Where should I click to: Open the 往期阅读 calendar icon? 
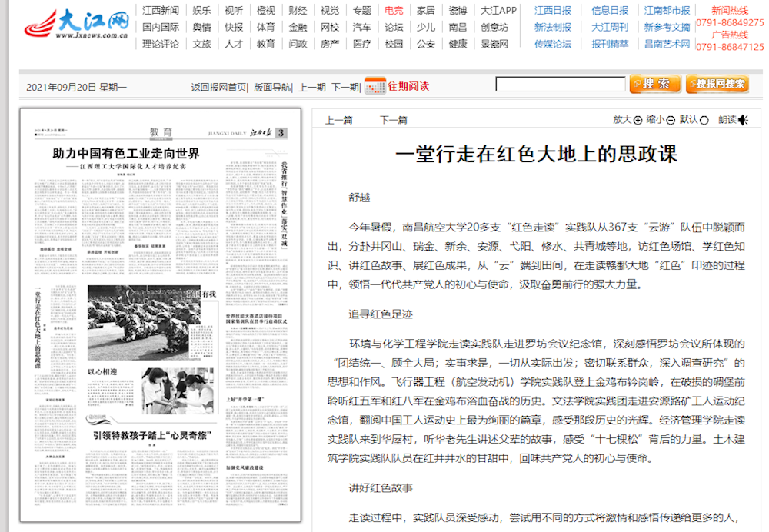point(375,86)
